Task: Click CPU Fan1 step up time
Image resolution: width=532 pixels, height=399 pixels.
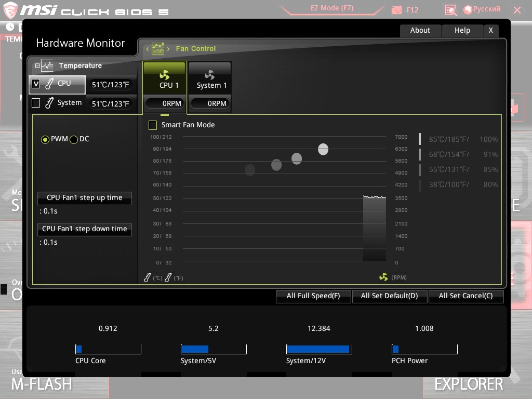Action: (85, 198)
